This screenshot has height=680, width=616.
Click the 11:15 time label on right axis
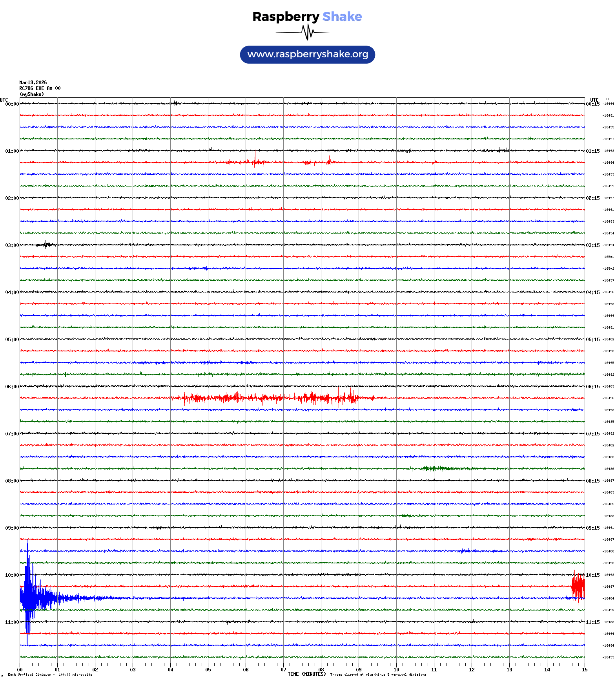(x=592, y=622)
